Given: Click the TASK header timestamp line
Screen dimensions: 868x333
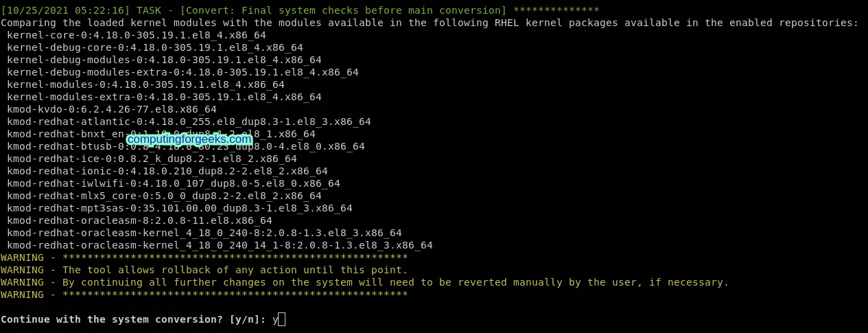Looking at the screenshot, I should 299,10.
